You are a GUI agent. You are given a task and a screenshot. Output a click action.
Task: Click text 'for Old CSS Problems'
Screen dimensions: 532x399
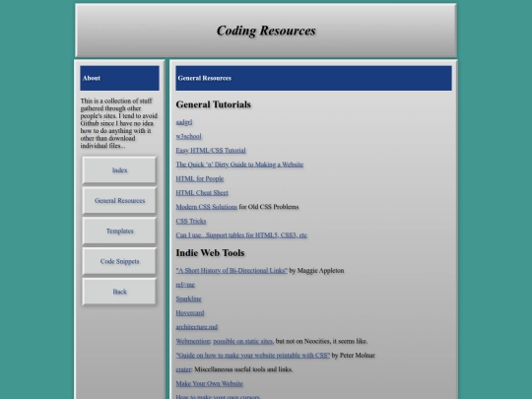[269, 207]
